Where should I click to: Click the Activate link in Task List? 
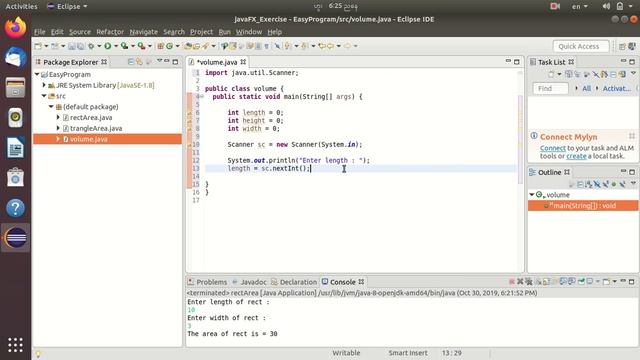coord(617,88)
